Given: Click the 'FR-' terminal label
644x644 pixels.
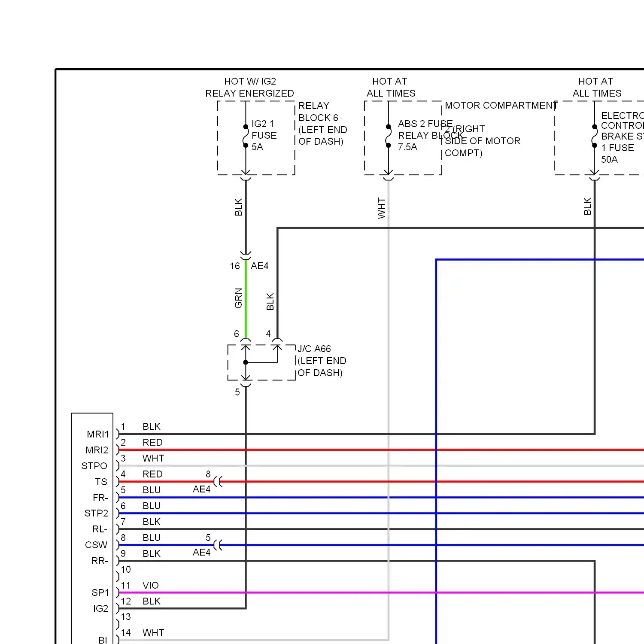Looking at the screenshot, I should (100, 498).
